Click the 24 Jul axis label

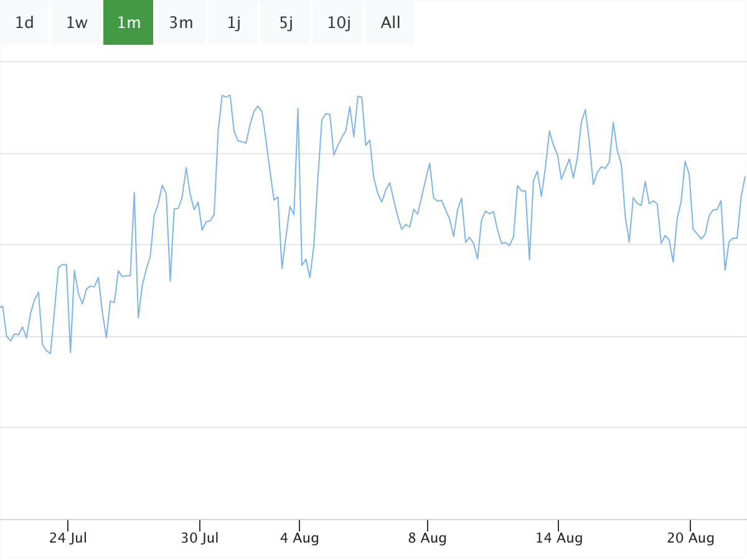pyautogui.click(x=68, y=538)
